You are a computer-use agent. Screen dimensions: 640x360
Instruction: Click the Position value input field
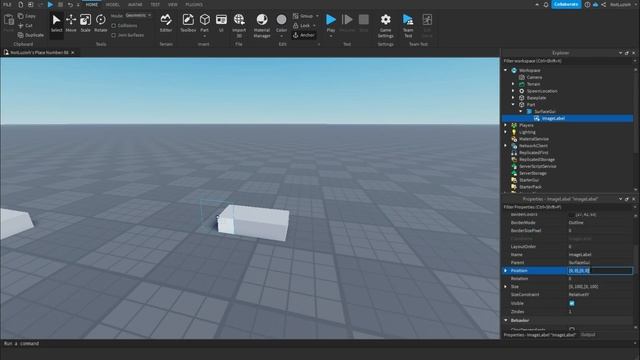click(600, 271)
